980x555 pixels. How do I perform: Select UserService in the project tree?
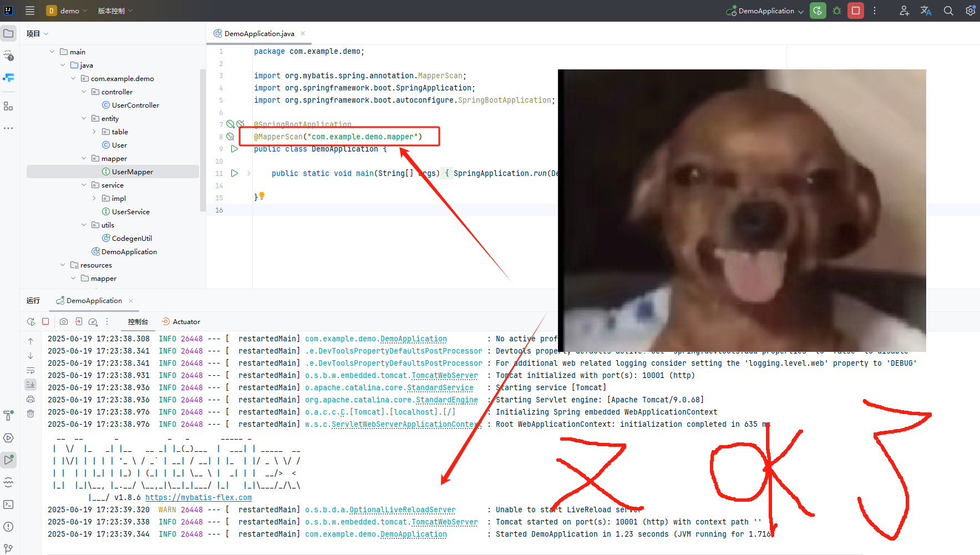click(130, 211)
